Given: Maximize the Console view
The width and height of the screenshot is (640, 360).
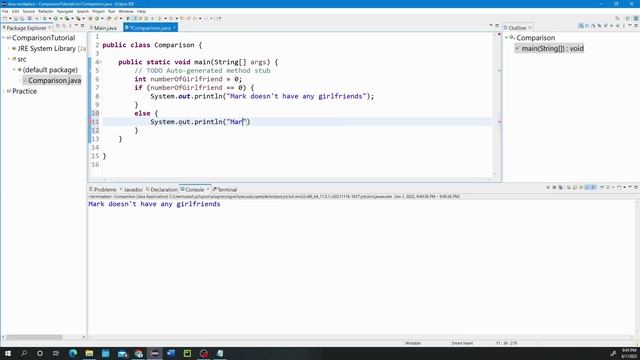Looking at the screenshot, I should click(x=636, y=187).
